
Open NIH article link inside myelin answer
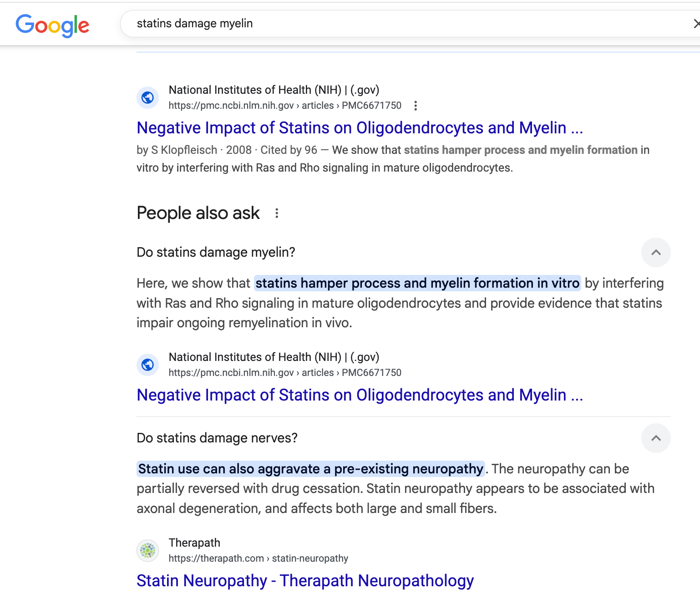click(360, 395)
